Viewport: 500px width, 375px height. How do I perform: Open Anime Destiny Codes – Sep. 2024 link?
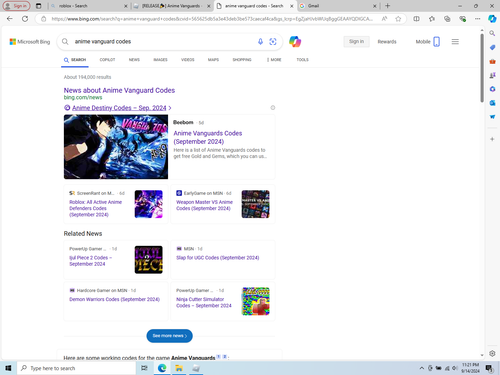click(119, 108)
